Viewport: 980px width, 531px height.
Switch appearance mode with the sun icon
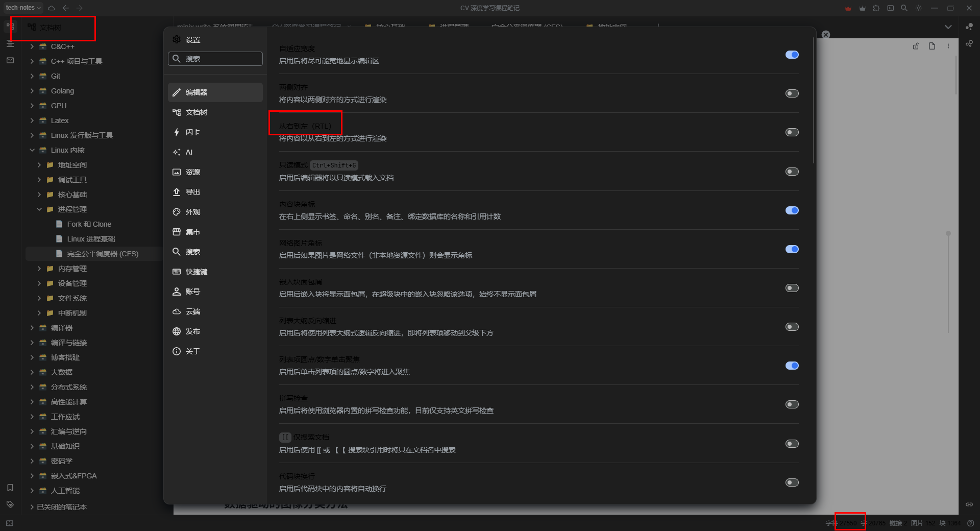coord(919,8)
